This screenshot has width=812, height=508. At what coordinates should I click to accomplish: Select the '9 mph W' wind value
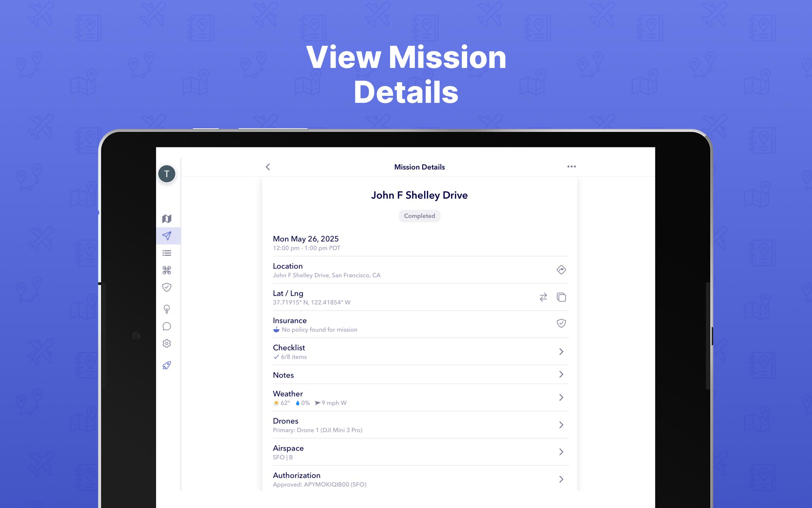pyautogui.click(x=334, y=403)
